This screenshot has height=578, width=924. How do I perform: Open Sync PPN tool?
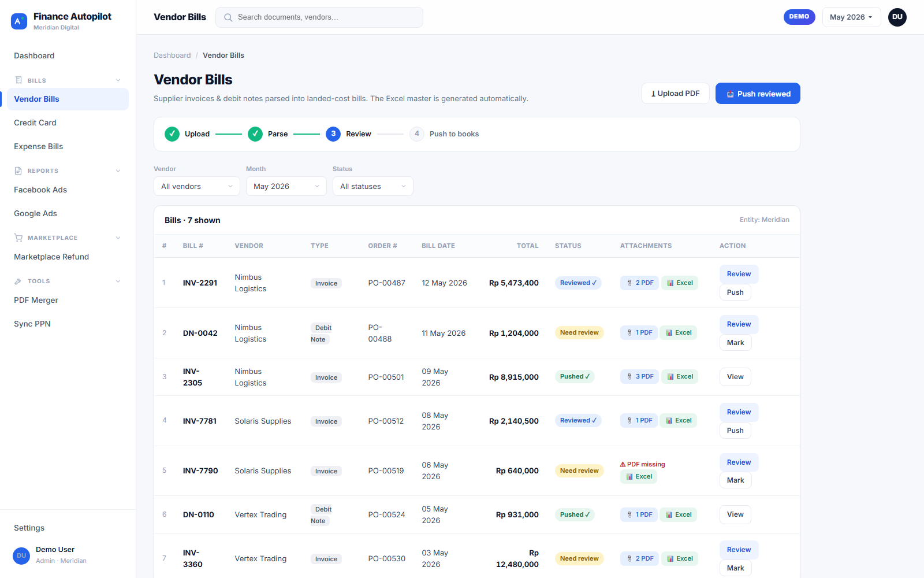tap(68, 324)
